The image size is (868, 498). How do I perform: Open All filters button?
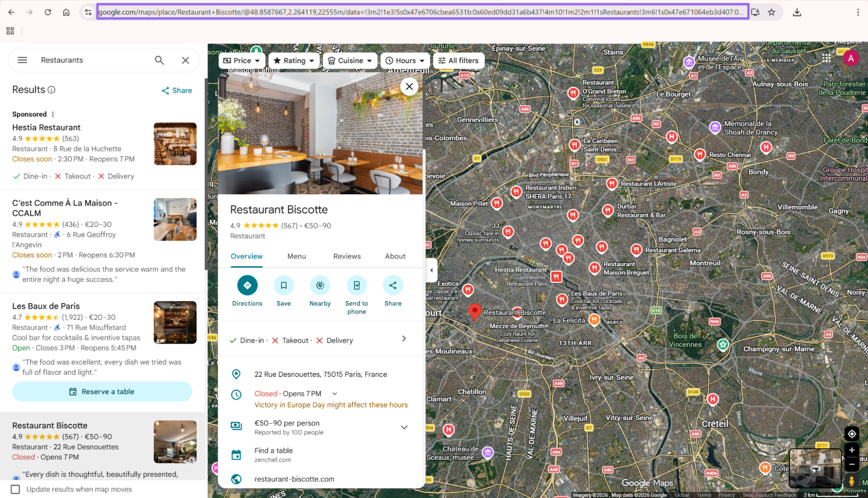click(459, 61)
